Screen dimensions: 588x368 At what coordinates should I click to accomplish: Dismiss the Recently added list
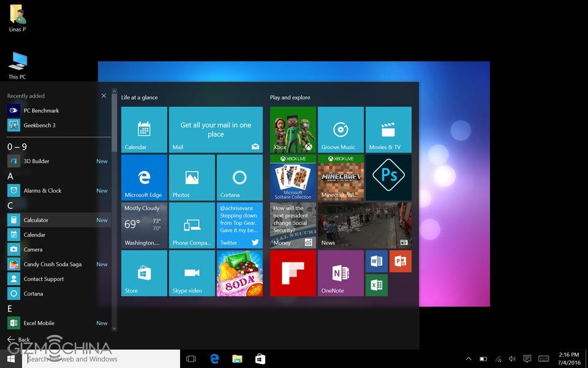pos(104,96)
